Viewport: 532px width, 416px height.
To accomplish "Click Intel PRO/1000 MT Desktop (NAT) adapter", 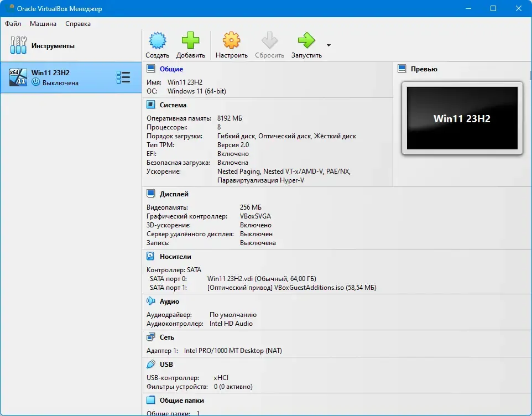I will click(x=233, y=351).
